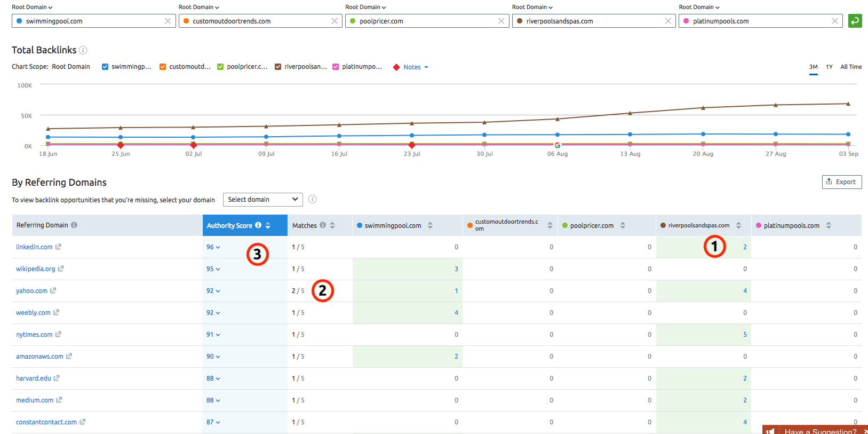Toggle the swimmingp... chart checkbox
Image resolution: width=868 pixels, height=434 pixels.
(105, 67)
